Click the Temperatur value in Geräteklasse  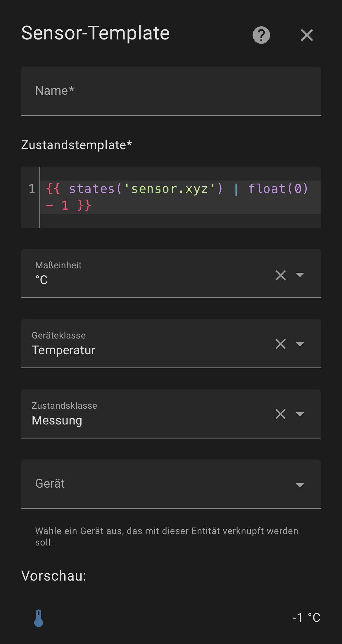pyautogui.click(x=64, y=350)
